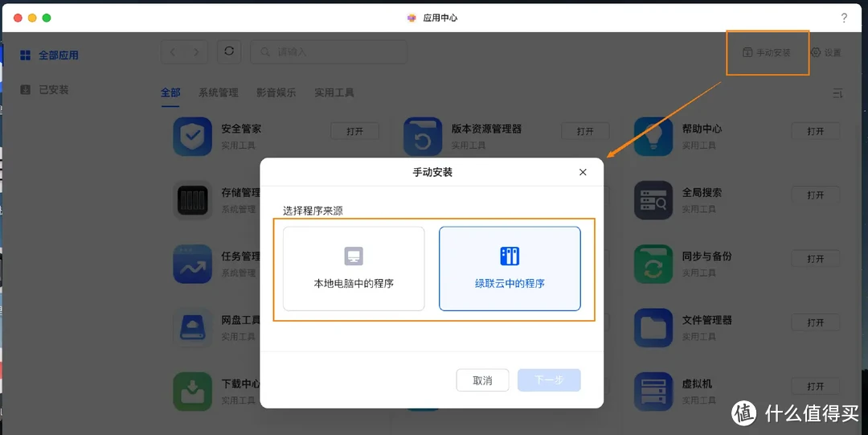Open the 安全管家 app via 打开
Image resolution: width=868 pixels, height=435 pixels.
click(x=355, y=131)
